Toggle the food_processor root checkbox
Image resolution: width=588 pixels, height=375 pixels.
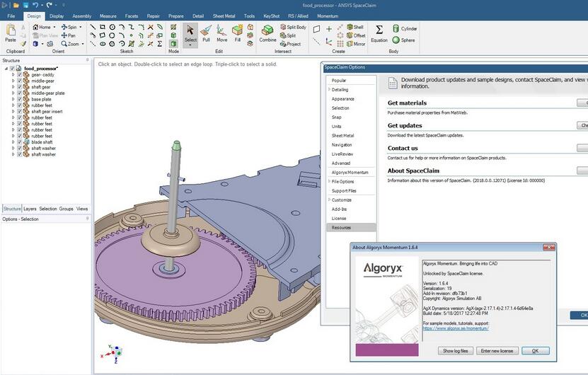point(12,68)
